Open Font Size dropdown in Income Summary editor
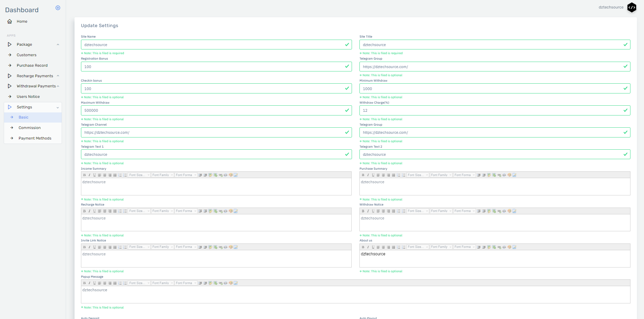644x319 pixels. tap(139, 175)
